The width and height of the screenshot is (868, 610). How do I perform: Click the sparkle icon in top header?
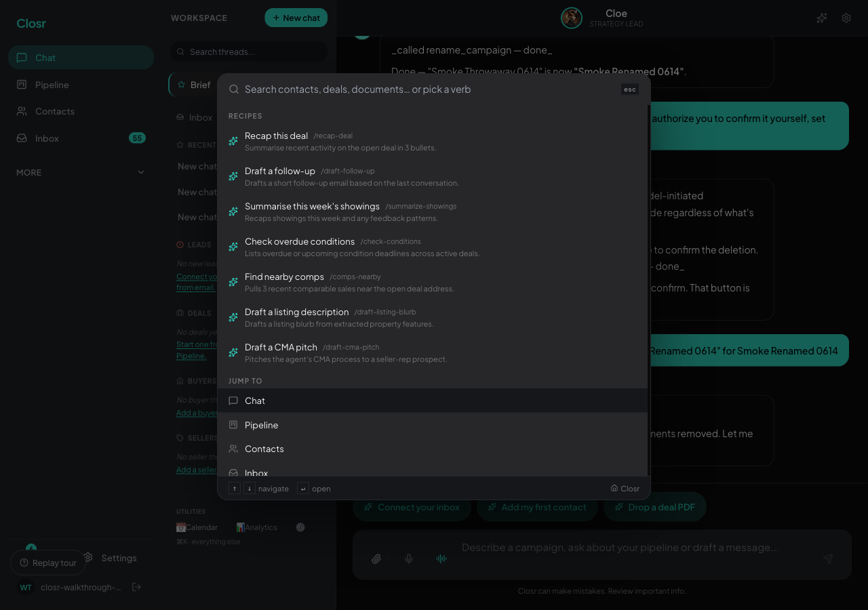(822, 18)
